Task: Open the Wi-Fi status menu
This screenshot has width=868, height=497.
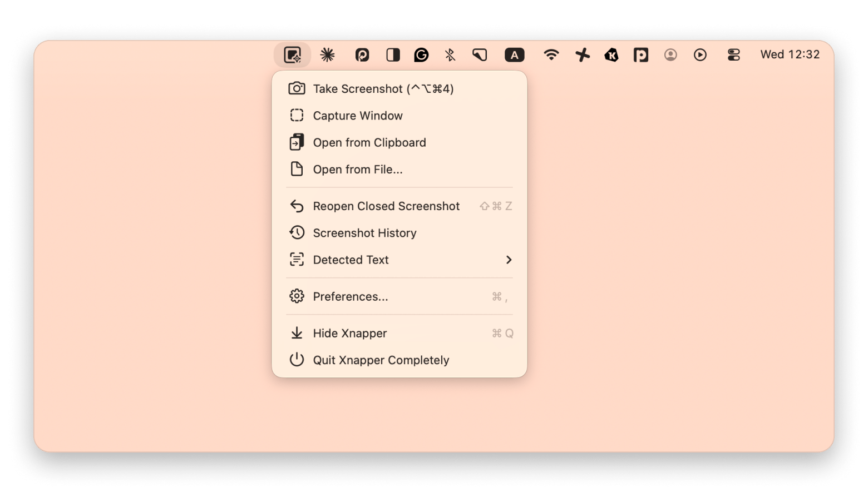Action: 551,54
